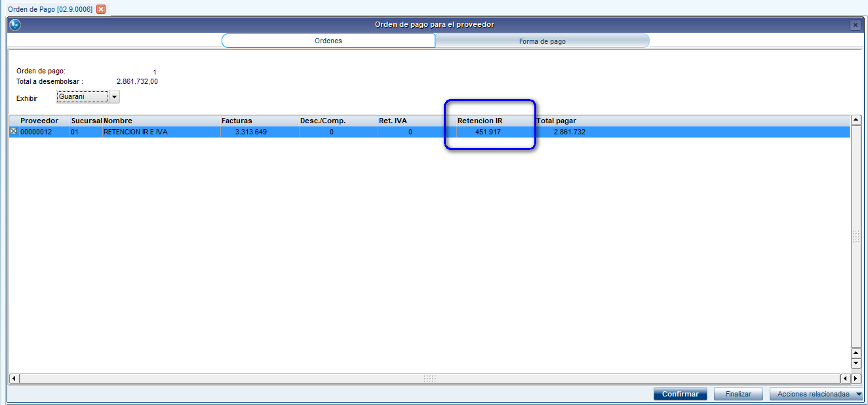Click the vertical scrollbar up arrow at top
Image resolution: width=868 pixels, height=405 pixels.
coord(856,120)
